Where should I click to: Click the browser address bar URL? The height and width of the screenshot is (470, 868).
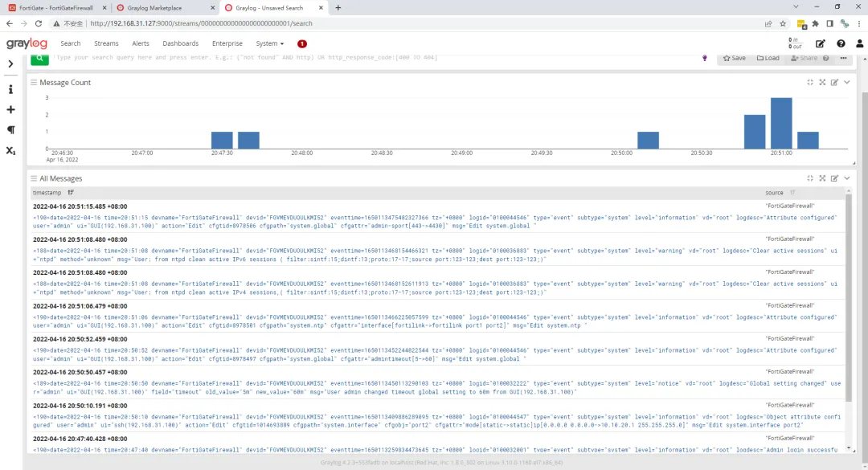[x=201, y=24]
